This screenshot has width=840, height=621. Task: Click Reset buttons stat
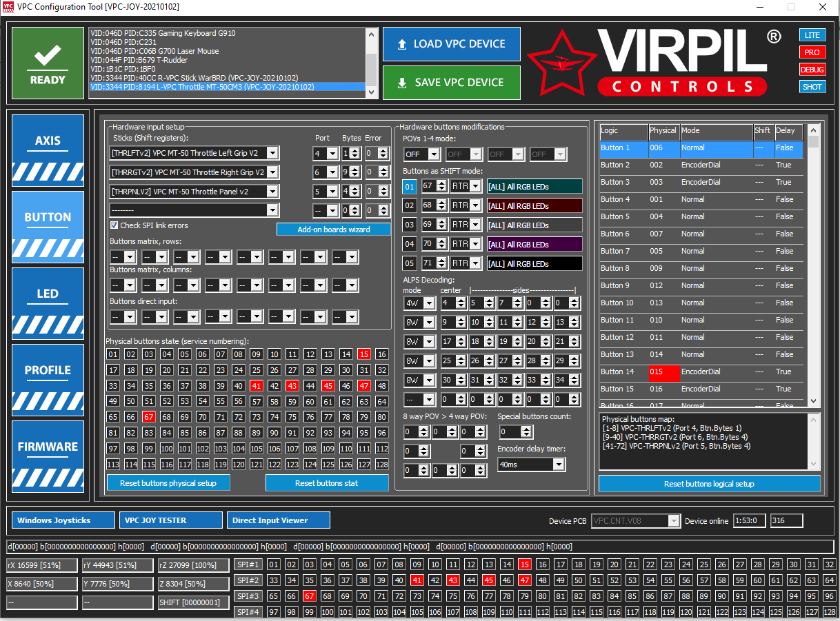point(327,483)
